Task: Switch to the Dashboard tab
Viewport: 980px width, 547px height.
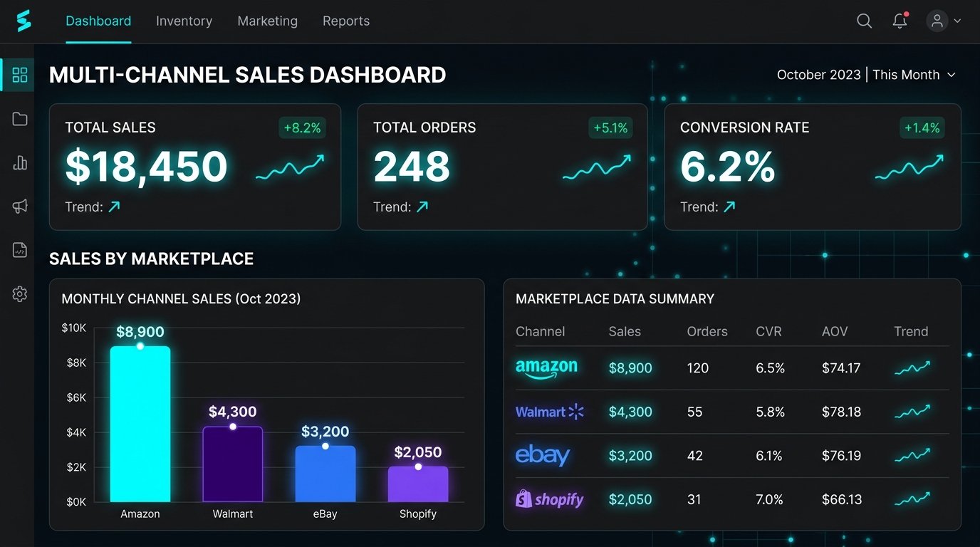Action: pyautogui.click(x=98, y=21)
